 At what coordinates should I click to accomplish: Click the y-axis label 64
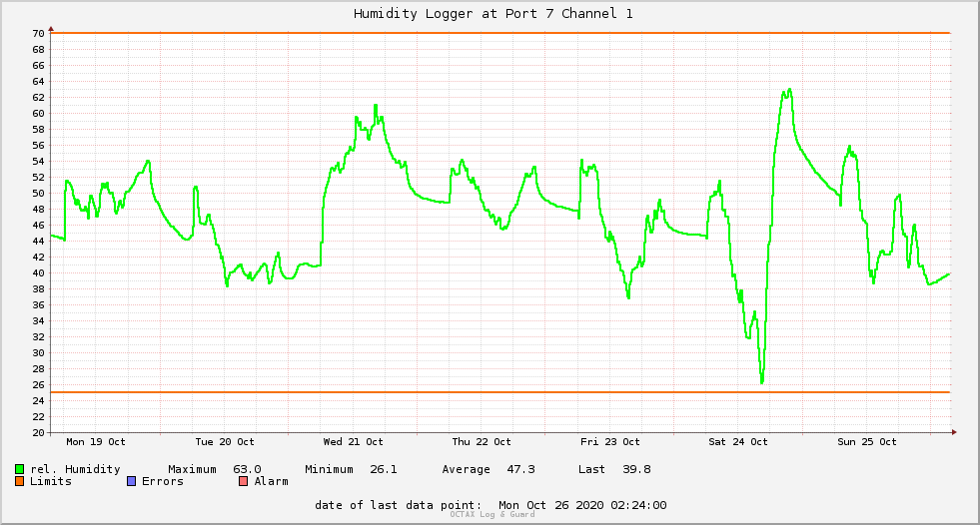coord(39,81)
